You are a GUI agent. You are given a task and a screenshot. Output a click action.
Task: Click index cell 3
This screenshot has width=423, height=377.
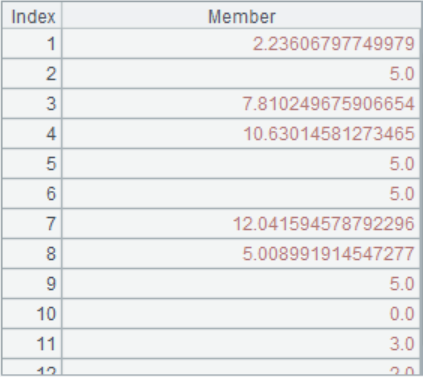(32, 104)
